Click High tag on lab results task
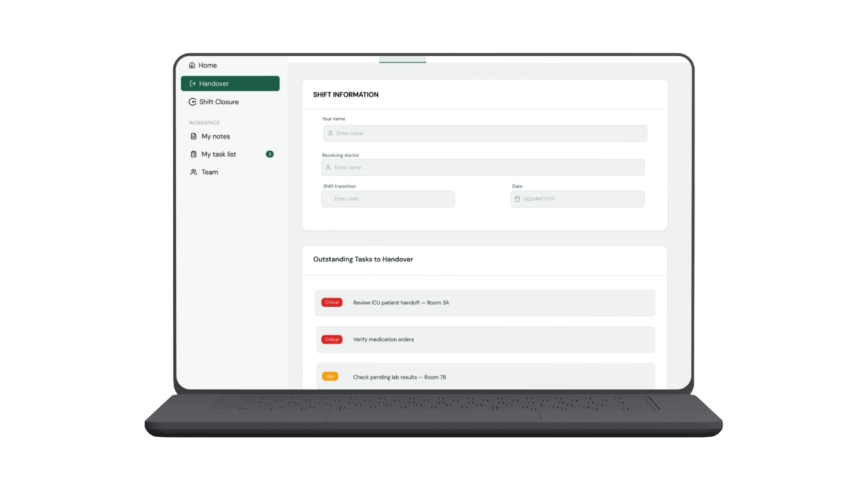This screenshot has width=868, height=488. point(330,376)
